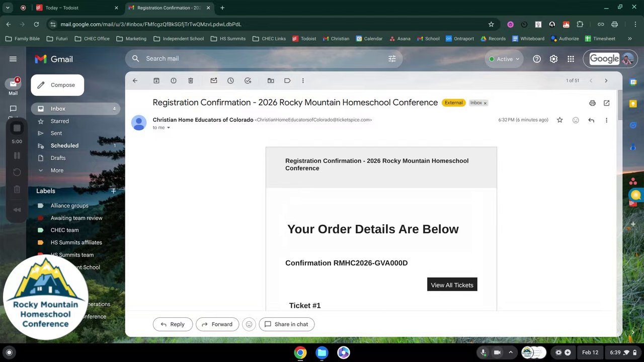Show search options filter icon

point(392,59)
